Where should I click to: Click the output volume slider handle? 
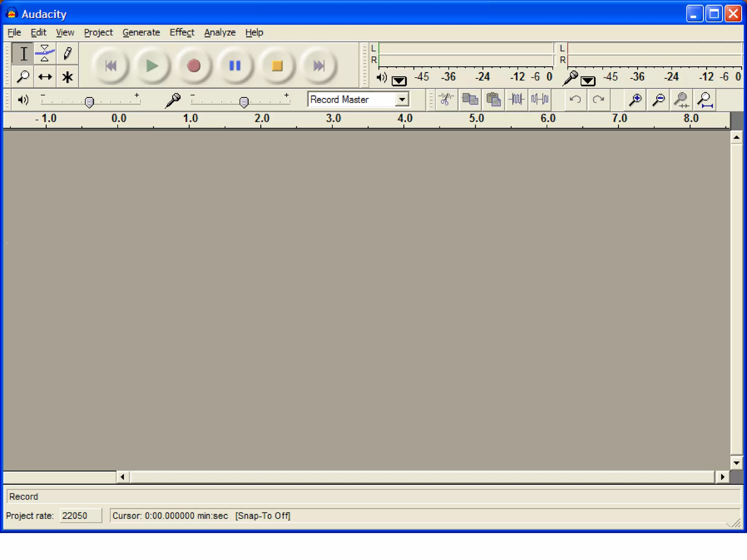point(89,102)
